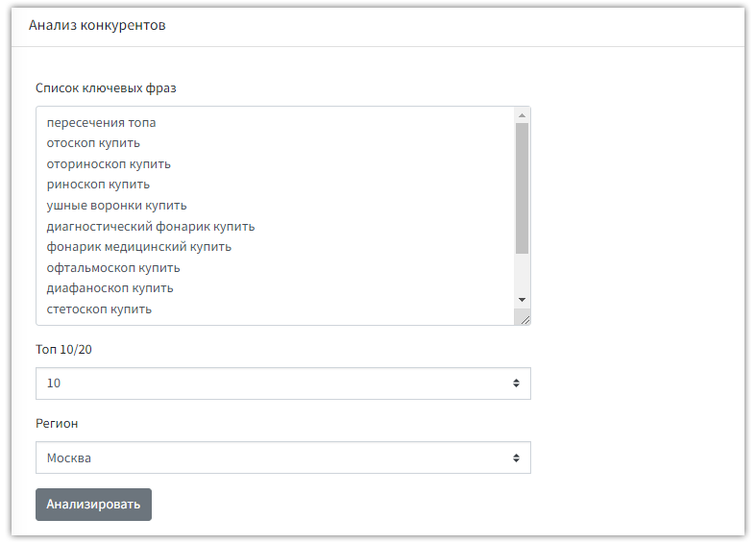Click the keyword list scroll-down arrow
756x544 pixels.
pyautogui.click(x=522, y=300)
